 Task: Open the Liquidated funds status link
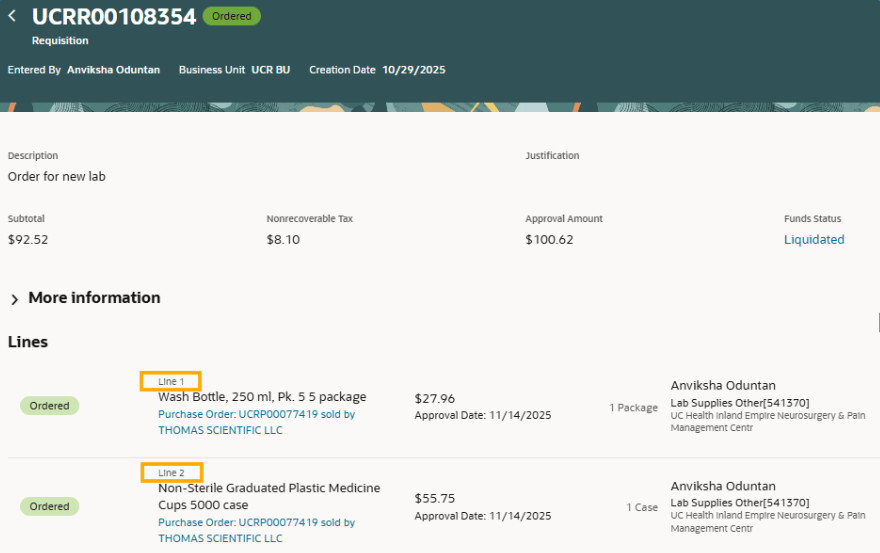click(x=813, y=240)
